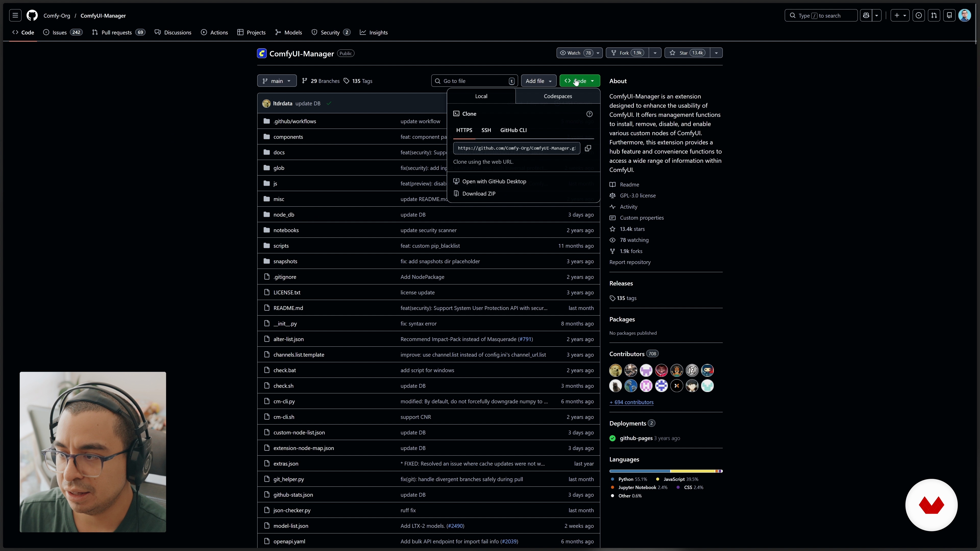Click the HTTPS clone URL text field
The width and height of the screenshot is (980, 551).
pos(517,148)
